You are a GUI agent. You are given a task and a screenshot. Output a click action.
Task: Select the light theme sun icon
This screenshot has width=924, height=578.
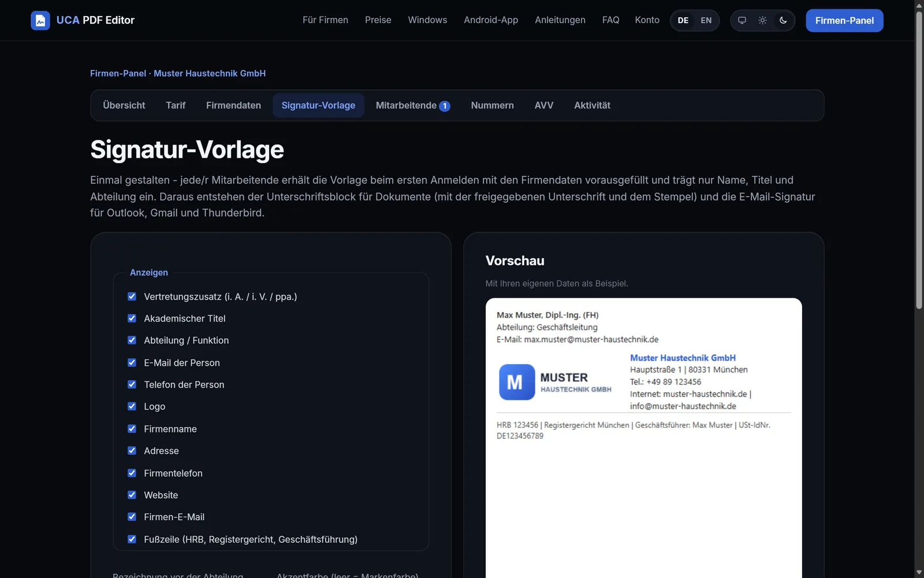[762, 20]
